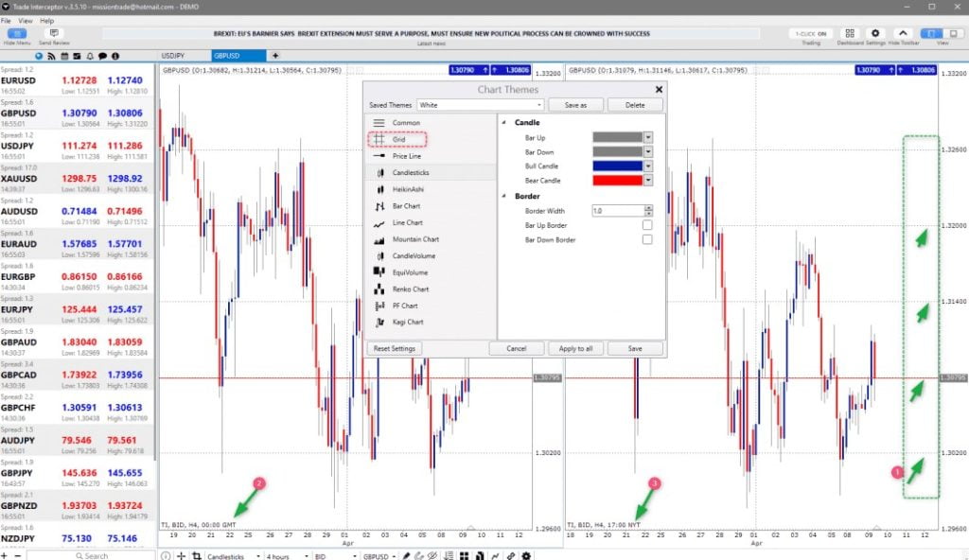Toggle the 1-Click Trading switch
The image size is (969, 560).
pyautogui.click(x=811, y=33)
